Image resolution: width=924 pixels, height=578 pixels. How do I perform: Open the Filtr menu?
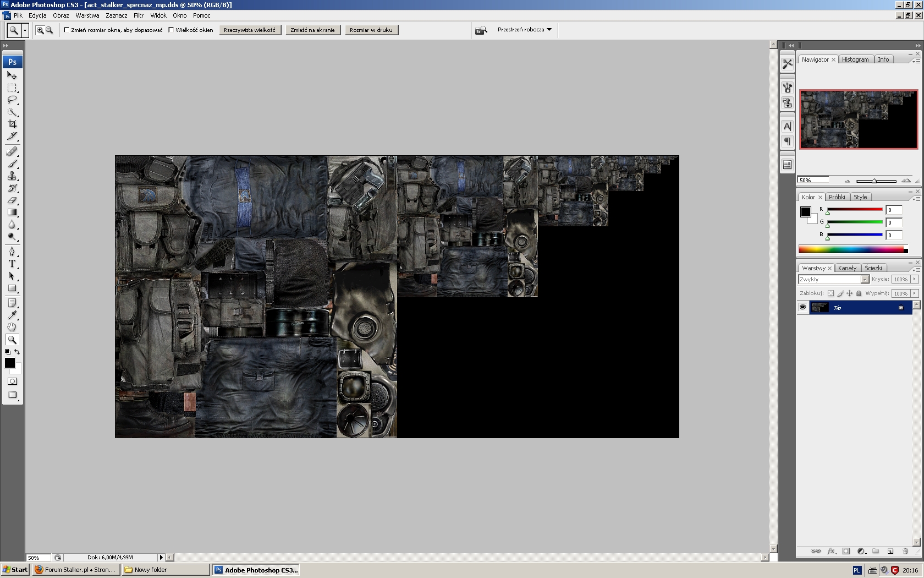139,15
